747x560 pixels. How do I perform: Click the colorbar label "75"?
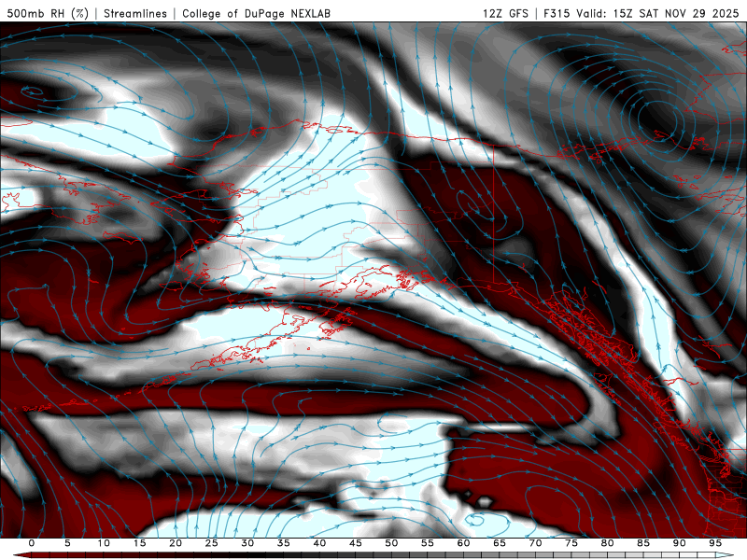(x=571, y=543)
